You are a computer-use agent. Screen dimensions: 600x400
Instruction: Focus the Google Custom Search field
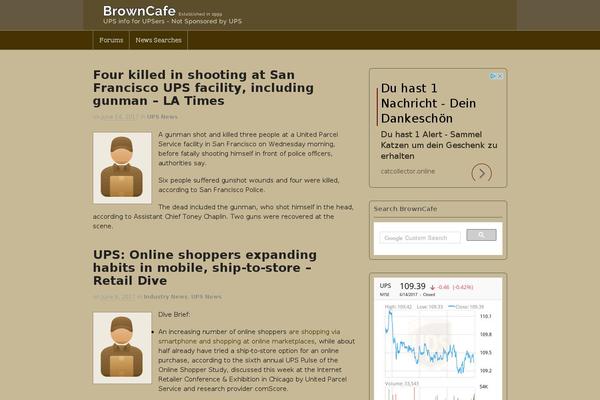click(x=420, y=238)
